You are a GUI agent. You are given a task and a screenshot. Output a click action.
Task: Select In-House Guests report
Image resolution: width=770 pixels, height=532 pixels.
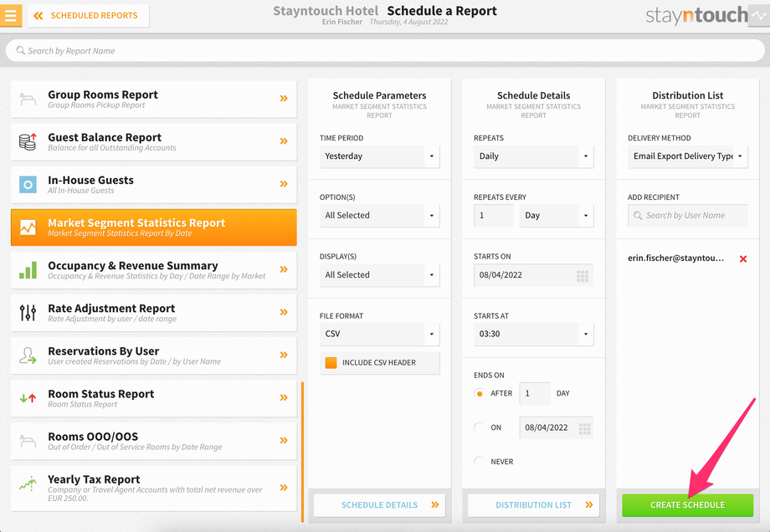(154, 185)
